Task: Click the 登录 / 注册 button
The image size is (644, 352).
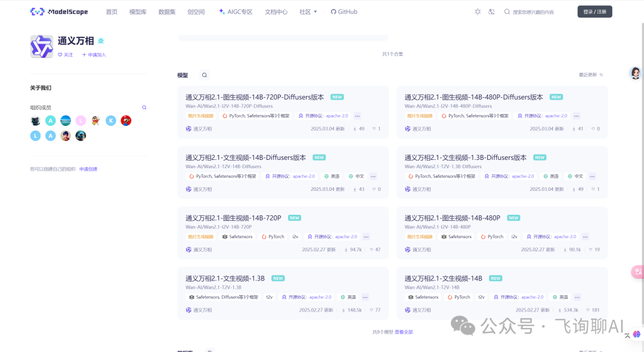Action: pos(595,11)
